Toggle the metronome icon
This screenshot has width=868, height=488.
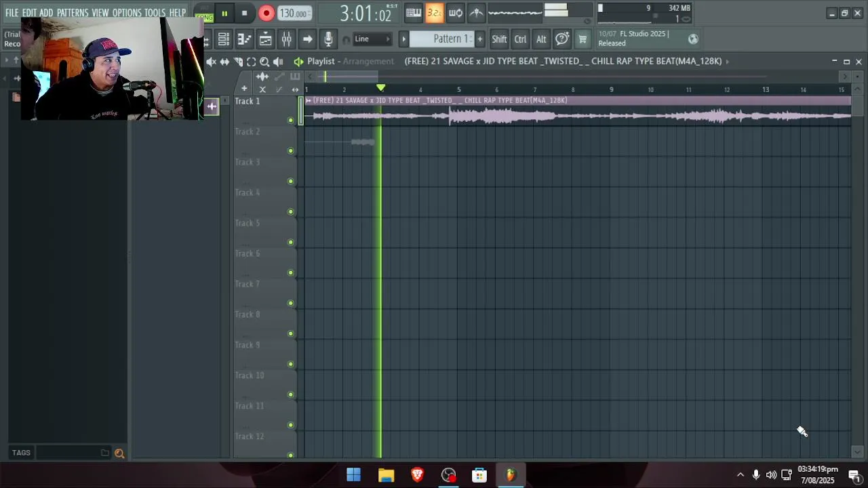(x=477, y=13)
